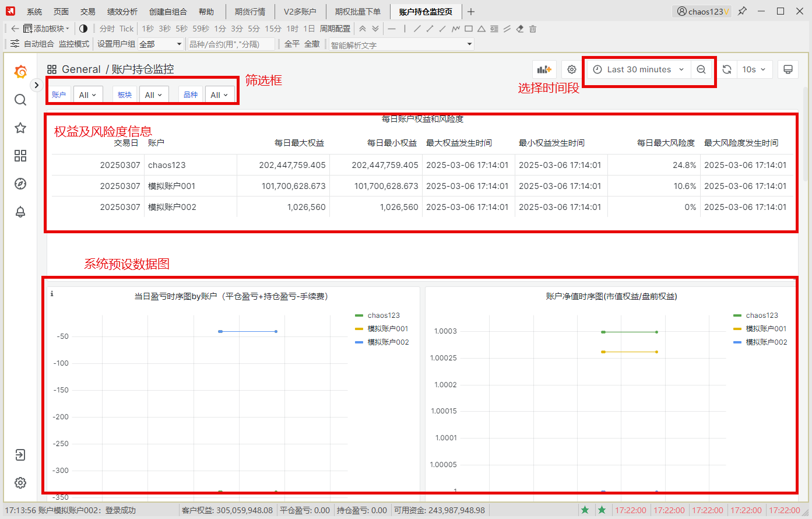Select the vertical line drawing tool
This screenshot has width=812, height=519.
tap(405, 29)
